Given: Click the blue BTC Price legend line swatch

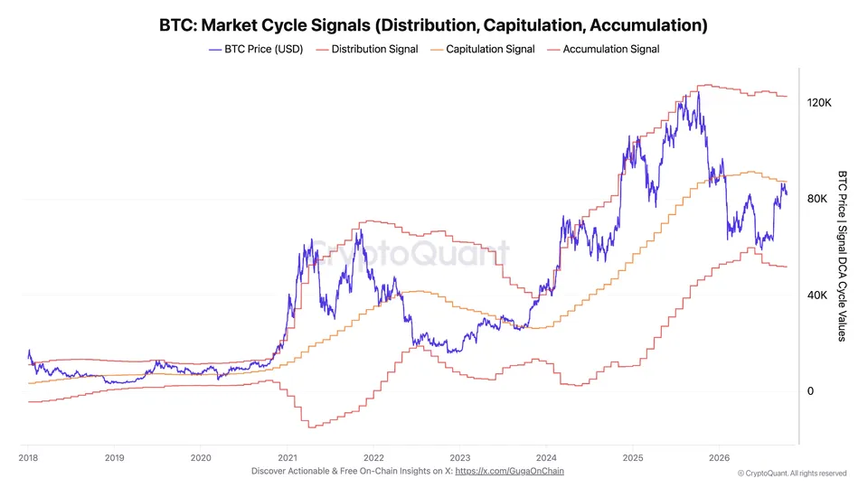Looking at the screenshot, I should [215, 50].
